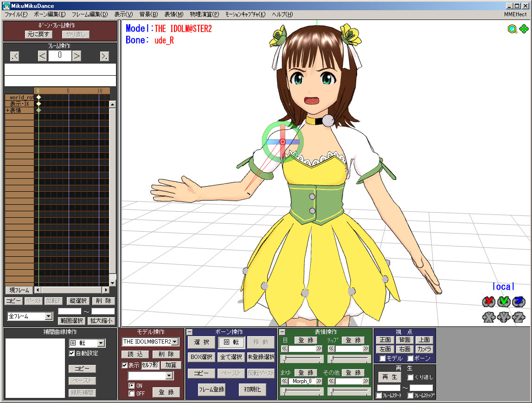Click the gray X axis move icon

point(488,317)
